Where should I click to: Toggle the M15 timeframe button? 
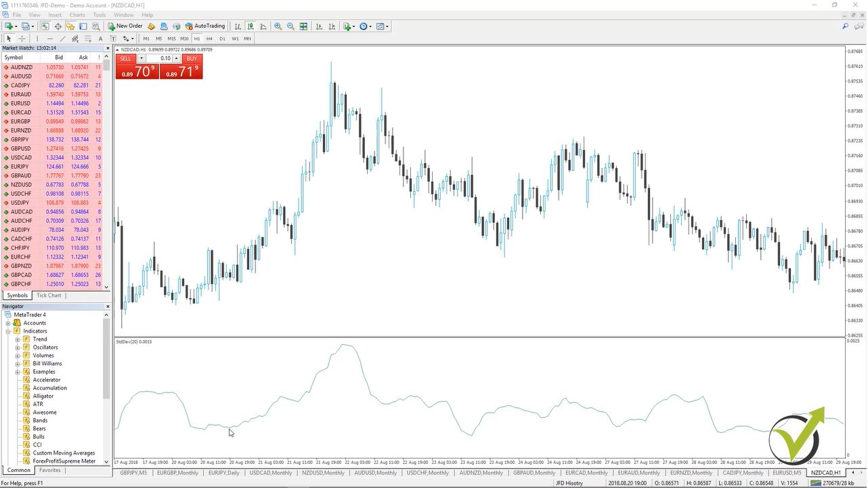(171, 39)
